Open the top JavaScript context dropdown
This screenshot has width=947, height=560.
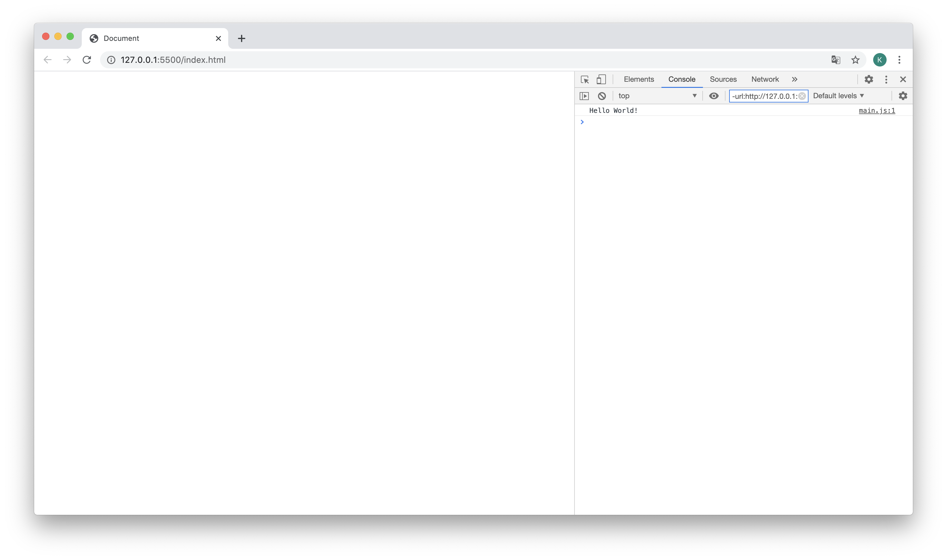(657, 96)
